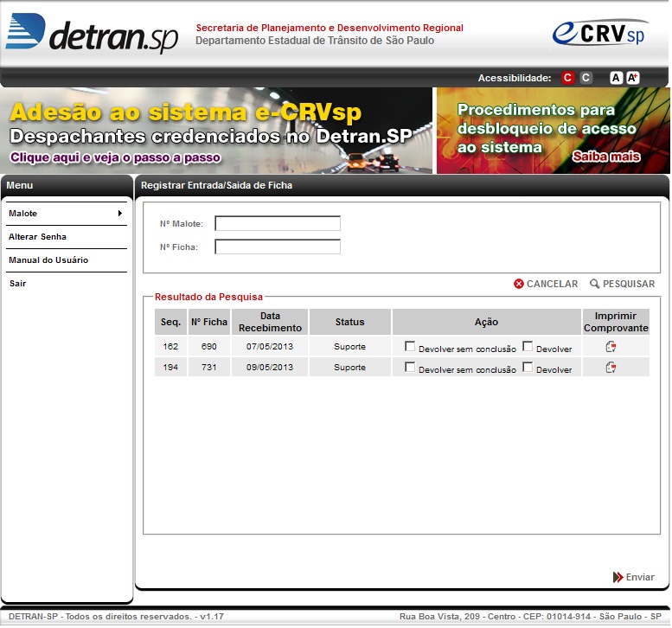The image size is (672, 628).
Task: Click Sair to log out
Action: [18, 284]
